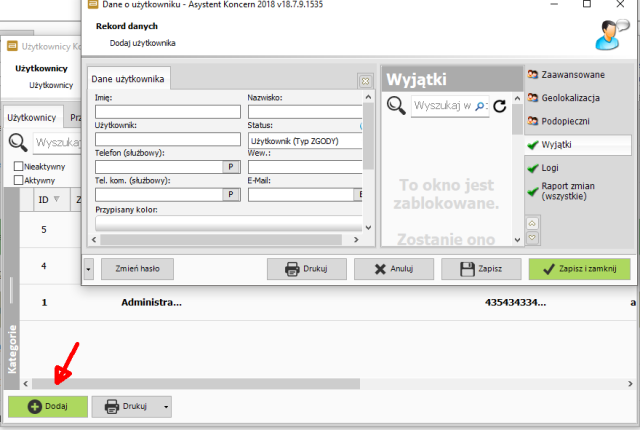This screenshot has width=640, height=430.
Task: Click the Wyjątki search magnifier icon
Action: tap(396, 106)
